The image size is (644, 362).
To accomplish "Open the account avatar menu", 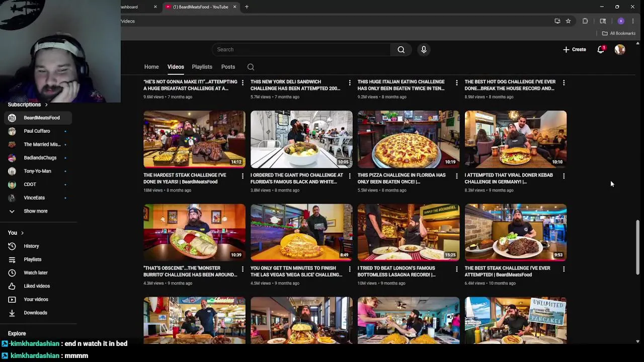I will click(x=620, y=49).
